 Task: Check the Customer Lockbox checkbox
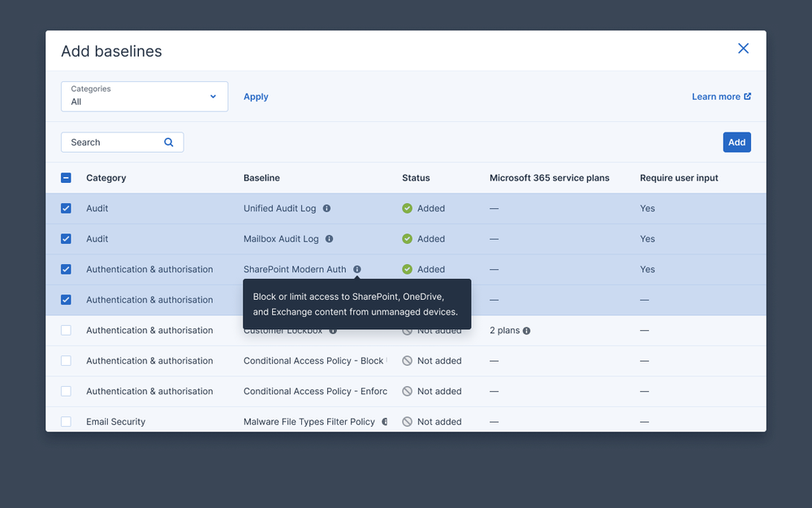tap(66, 330)
